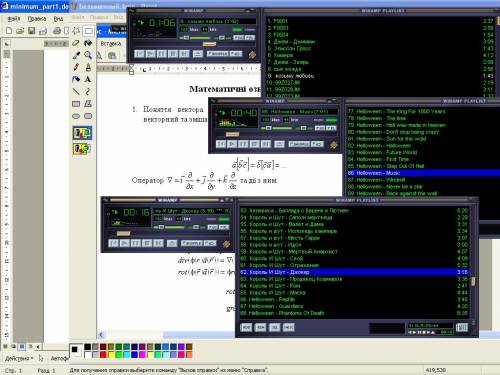The image size is (500, 375).
Task: Open the MISC menu in bottom playlist
Action: click(289, 327)
